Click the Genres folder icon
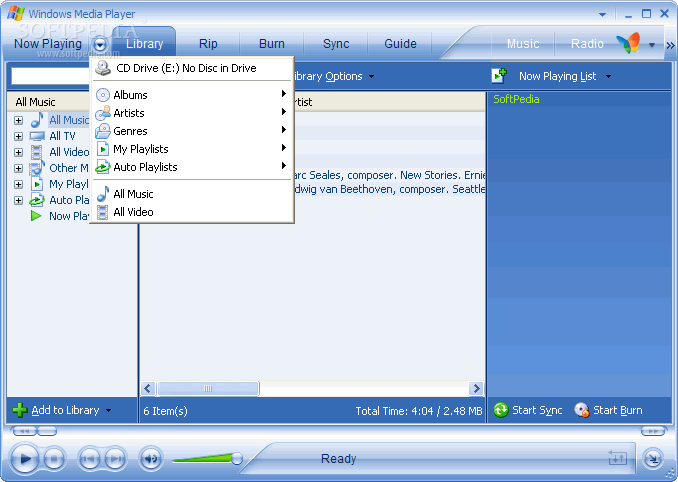The height and width of the screenshot is (482, 678). tap(103, 131)
